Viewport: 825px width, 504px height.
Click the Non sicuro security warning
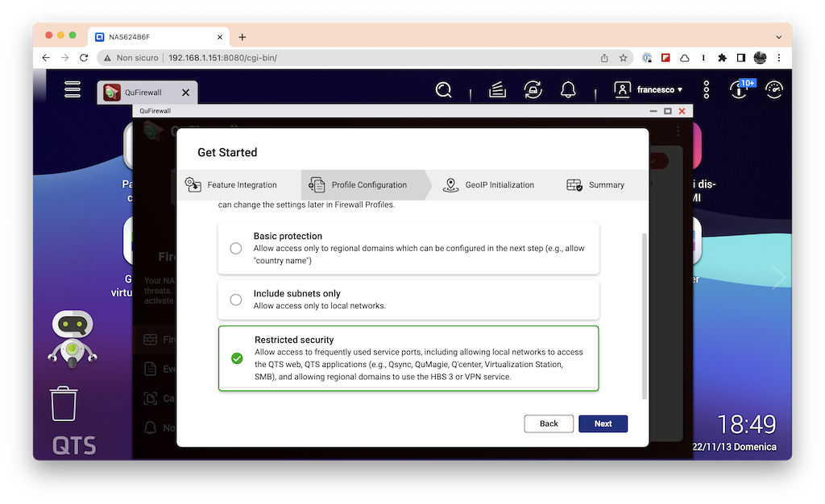coord(131,58)
